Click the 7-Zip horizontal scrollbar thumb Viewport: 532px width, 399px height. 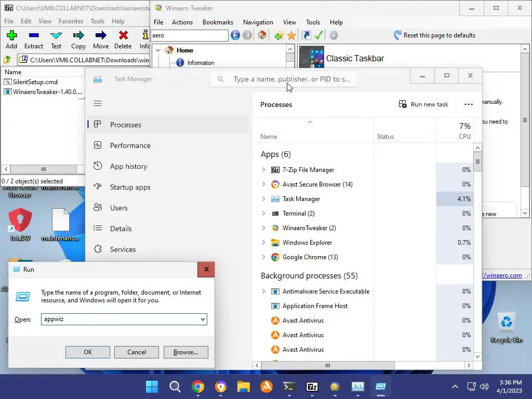pyautogui.click(x=44, y=169)
